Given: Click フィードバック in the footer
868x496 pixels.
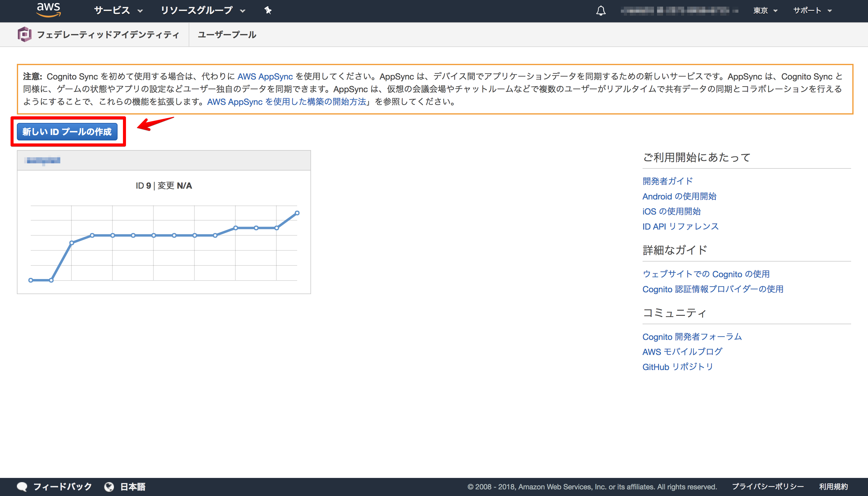Looking at the screenshot, I should coord(62,486).
